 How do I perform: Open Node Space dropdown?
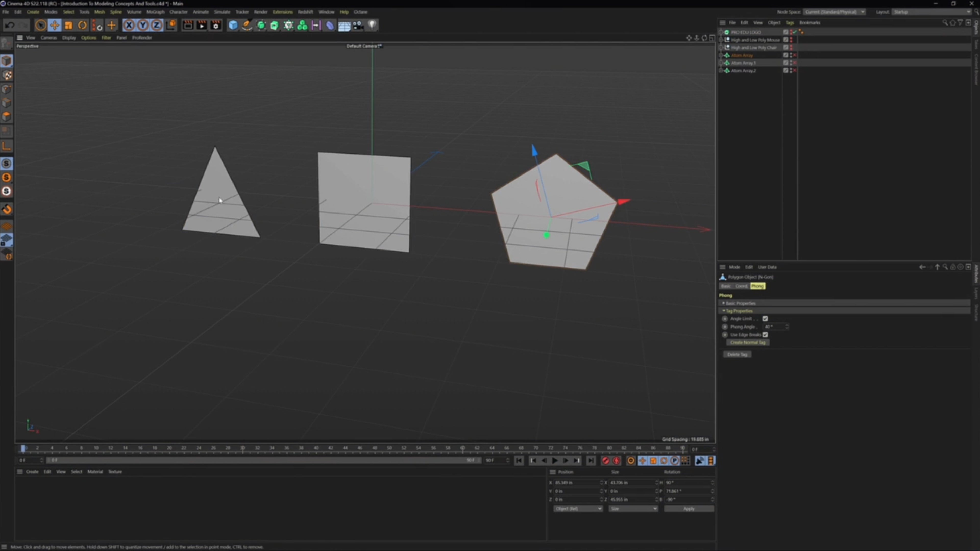835,12
